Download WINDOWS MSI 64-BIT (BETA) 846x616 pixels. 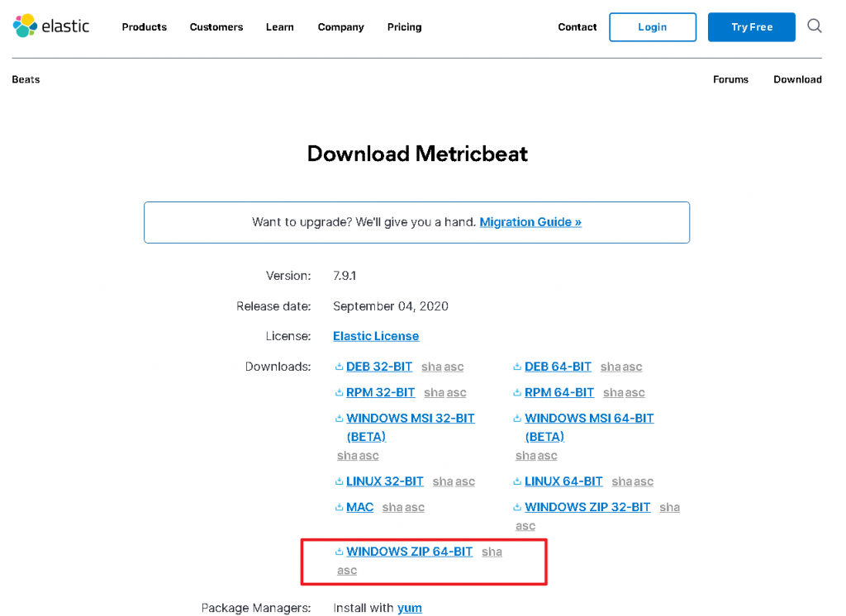[588, 427]
